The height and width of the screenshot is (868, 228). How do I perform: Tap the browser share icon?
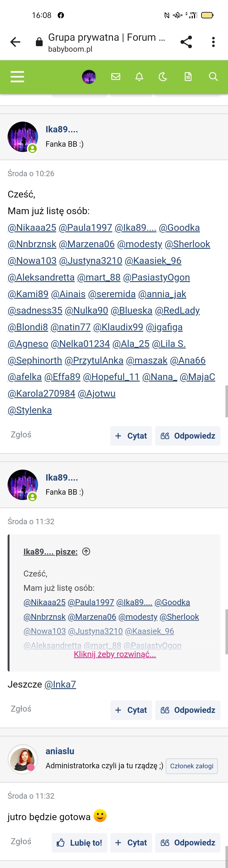click(186, 42)
